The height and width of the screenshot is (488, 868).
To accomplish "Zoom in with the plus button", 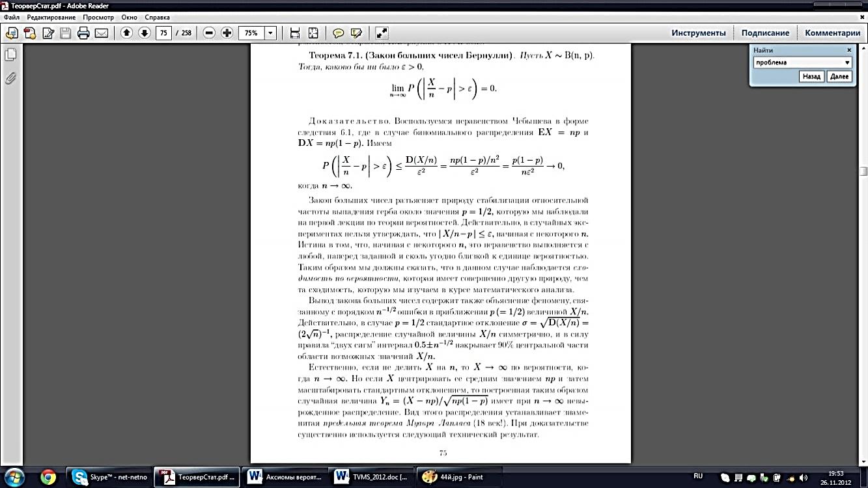I will [227, 33].
